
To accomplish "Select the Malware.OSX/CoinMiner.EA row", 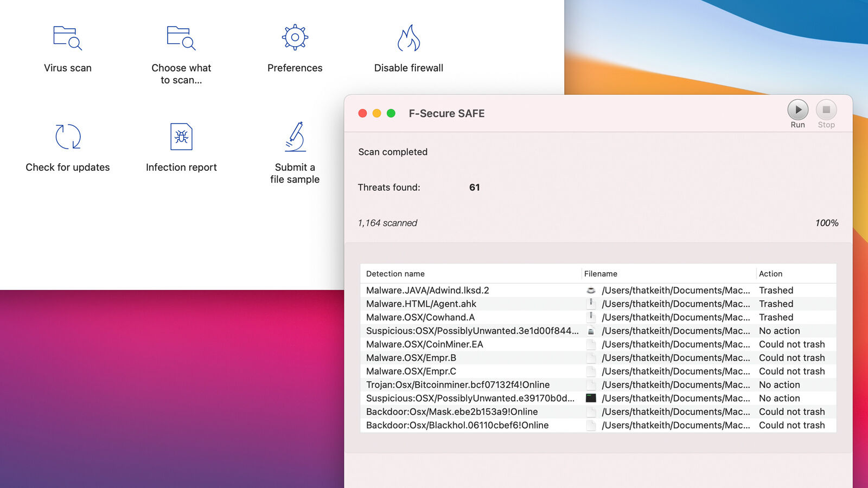I will (424, 344).
